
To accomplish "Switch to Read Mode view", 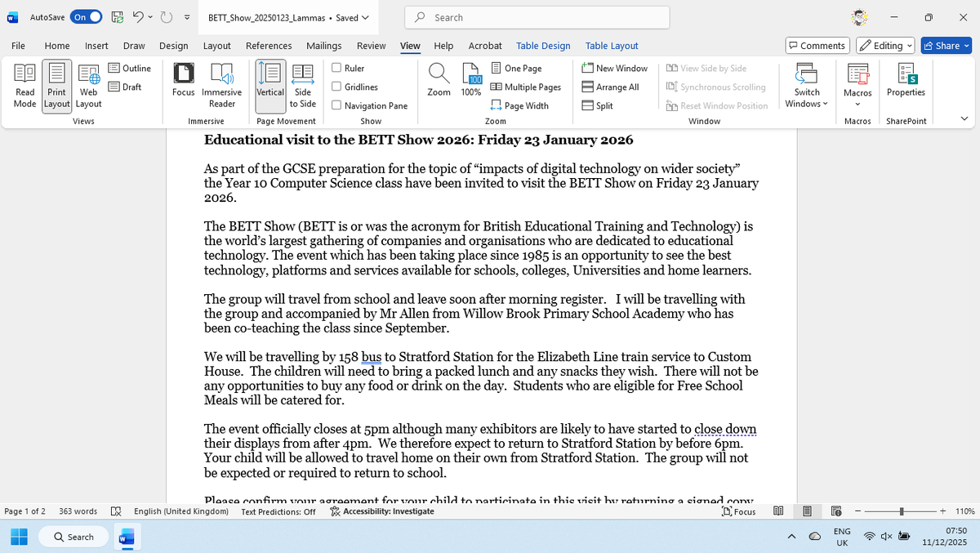I will [x=24, y=86].
